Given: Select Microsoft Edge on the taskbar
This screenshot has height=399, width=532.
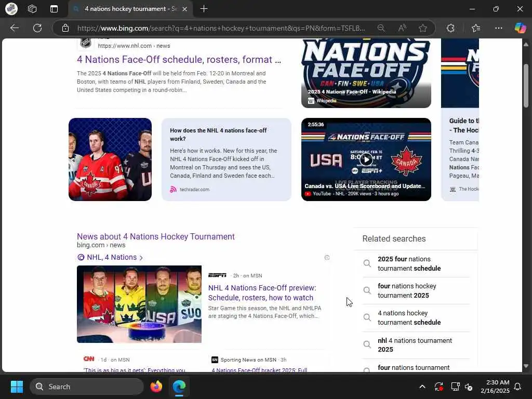Looking at the screenshot, I should click(179, 387).
